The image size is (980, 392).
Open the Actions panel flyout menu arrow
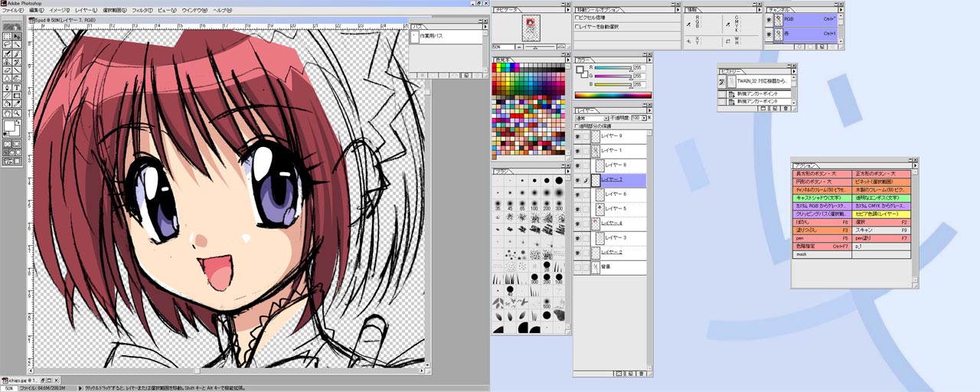coord(916,165)
